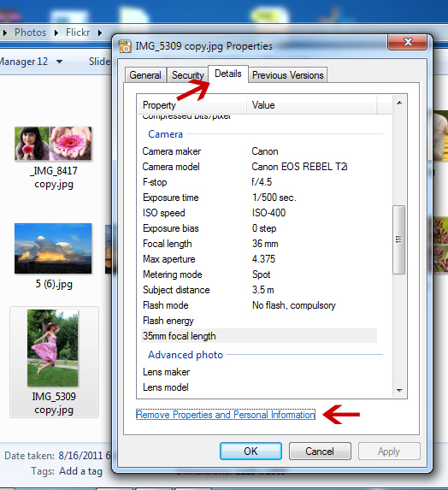The image size is (448, 490).
Task: Click the Camera section heading
Action: click(165, 134)
